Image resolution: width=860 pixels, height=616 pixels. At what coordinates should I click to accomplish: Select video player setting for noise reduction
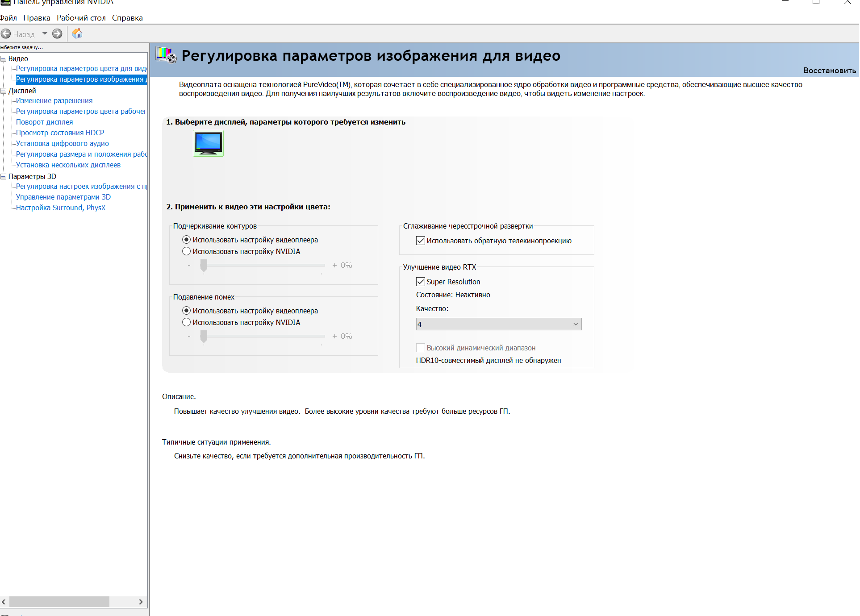coord(187,311)
